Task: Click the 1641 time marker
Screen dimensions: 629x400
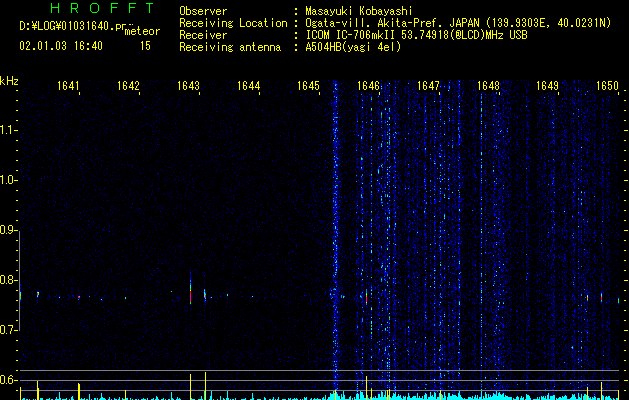Action: pos(68,85)
